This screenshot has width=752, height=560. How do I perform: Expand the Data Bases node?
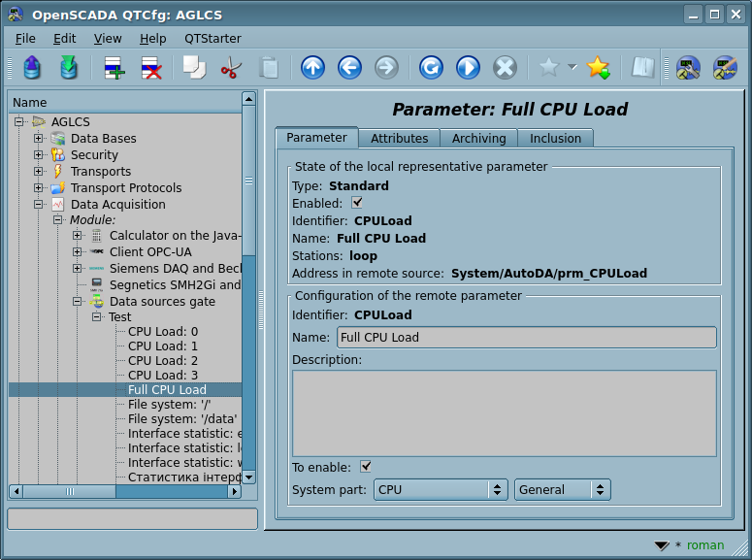[39, 138]
